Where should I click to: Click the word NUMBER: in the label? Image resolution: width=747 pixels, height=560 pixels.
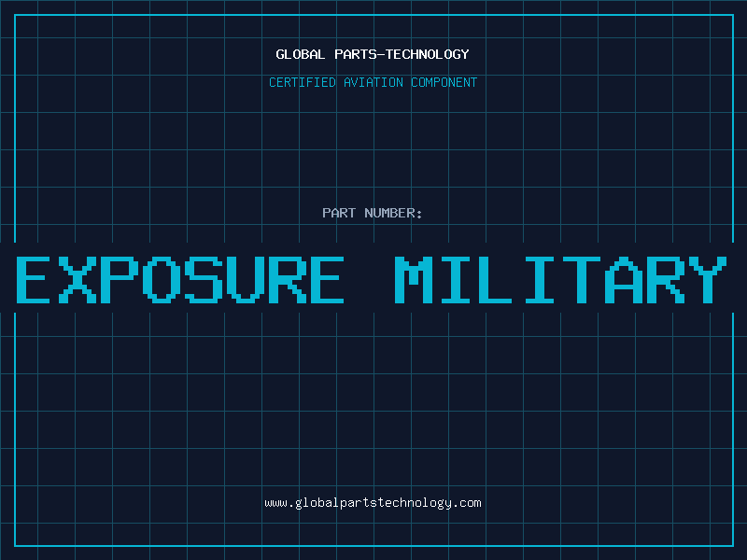point(393,213)
